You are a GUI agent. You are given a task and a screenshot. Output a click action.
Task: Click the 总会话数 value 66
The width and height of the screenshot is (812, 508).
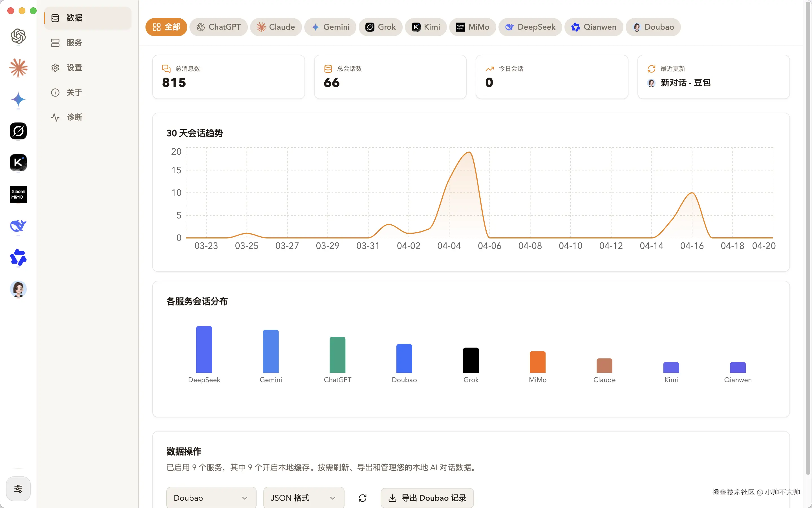pyautogui.click(x=332, y=83)
